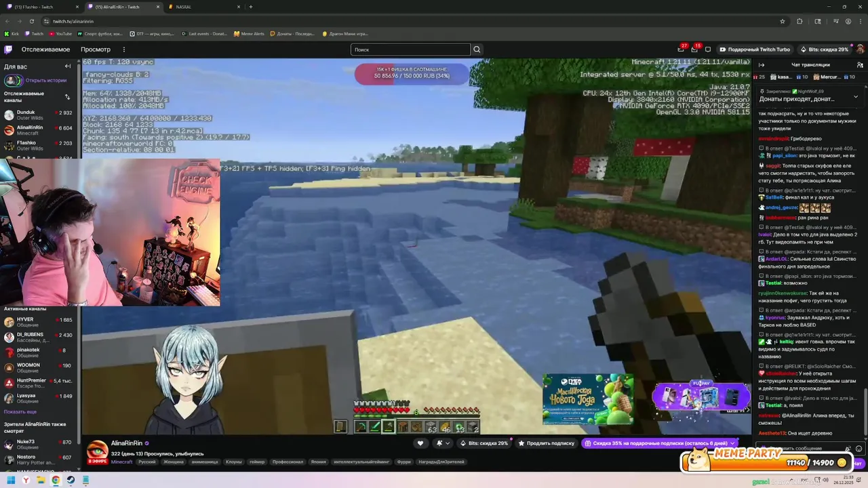Click Открыть истории link
This screenshot has height=488, width=868.
point(46,80)
